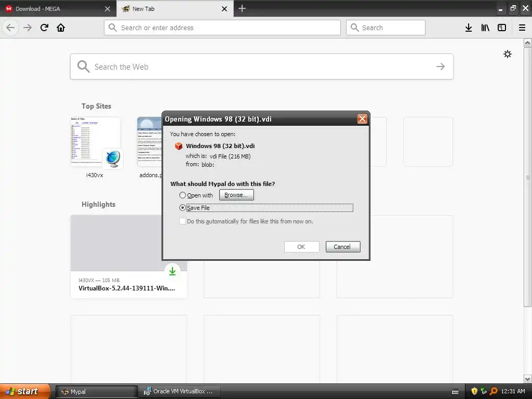The image size is (532, 399).
Task: Click the Top Sites heading
Action: (96, 106)
